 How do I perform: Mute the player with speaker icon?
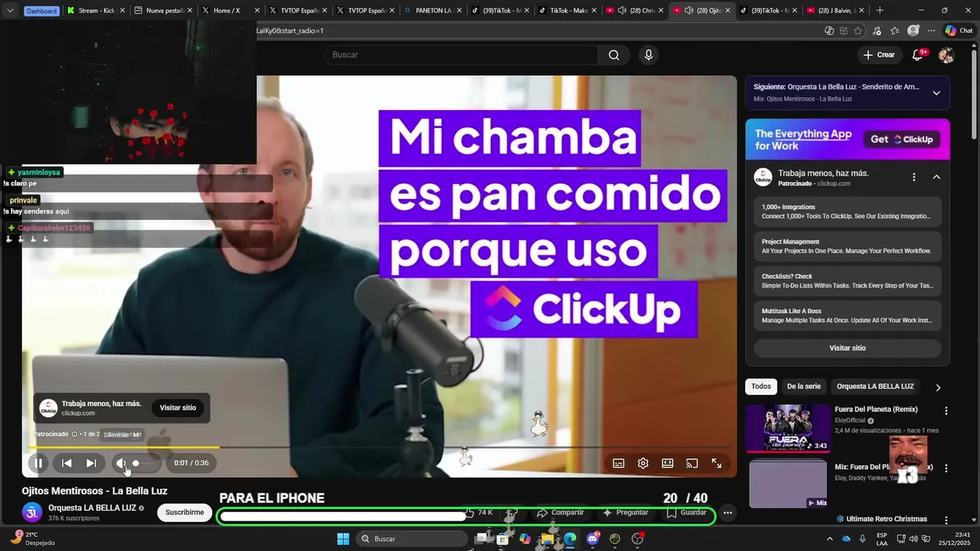point(120,463)
